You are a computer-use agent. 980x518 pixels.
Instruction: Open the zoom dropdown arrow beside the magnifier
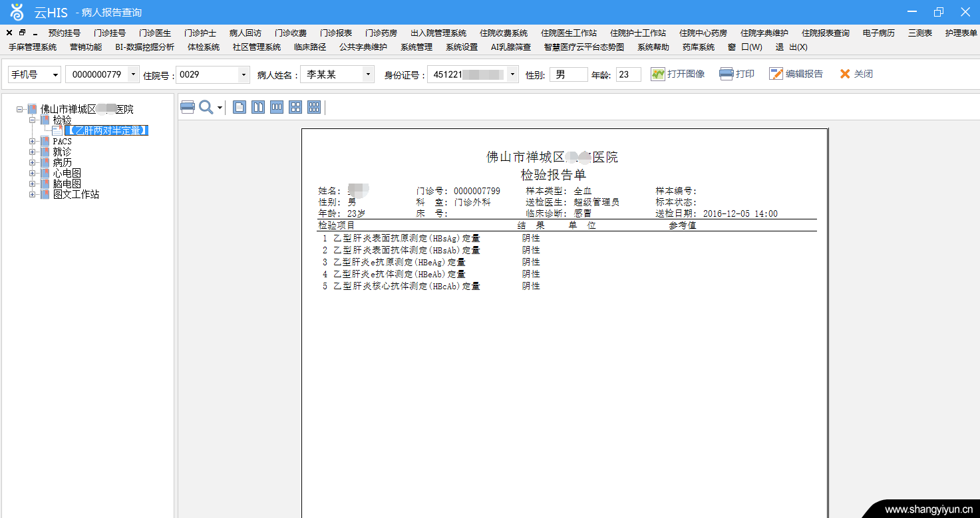220,108
